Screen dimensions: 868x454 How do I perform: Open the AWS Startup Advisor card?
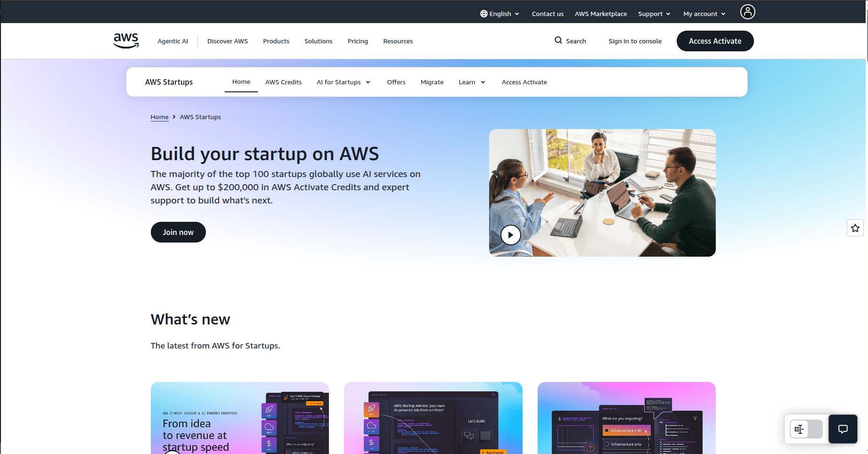[x=433, y=418]
